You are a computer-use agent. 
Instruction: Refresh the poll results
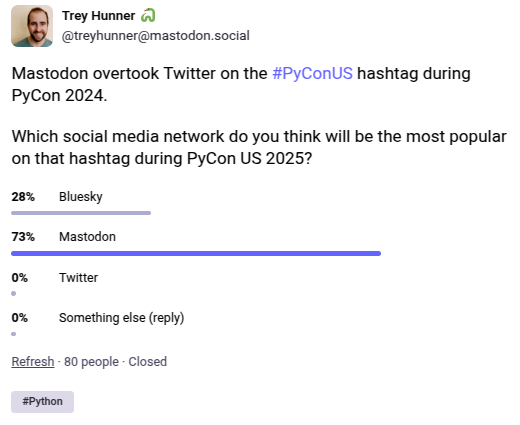33,361
